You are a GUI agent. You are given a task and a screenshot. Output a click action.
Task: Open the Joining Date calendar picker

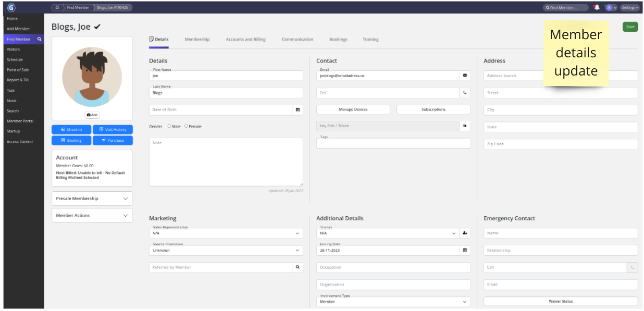point(465,251)
